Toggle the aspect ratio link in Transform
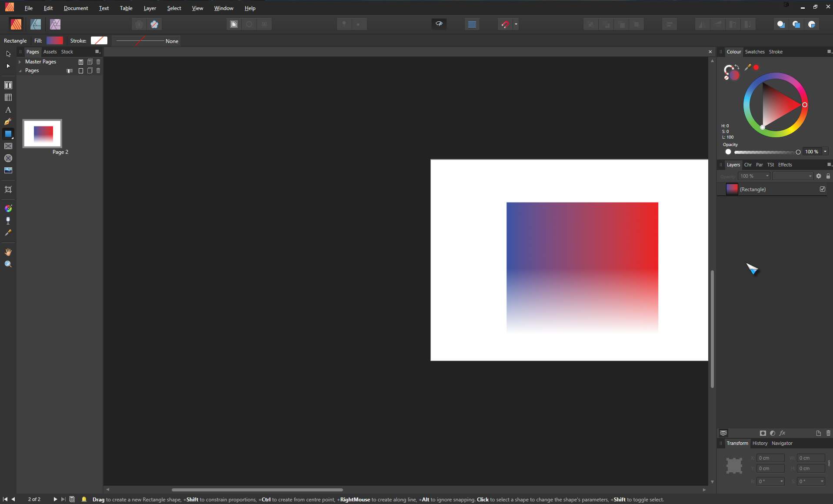The width and height of the screenshot is (833, 504). tap(830, 463)
